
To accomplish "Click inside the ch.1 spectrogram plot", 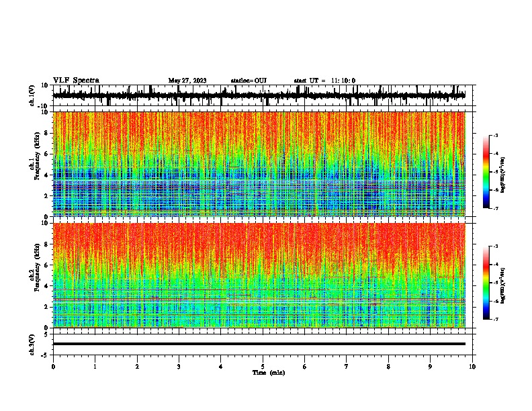I will pyautogui.click(x=259, y=164).
